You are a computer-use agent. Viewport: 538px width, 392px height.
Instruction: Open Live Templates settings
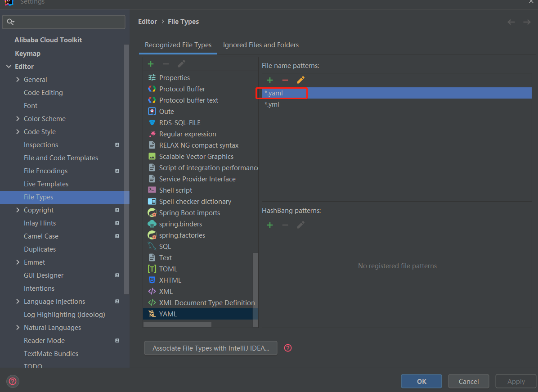pos(46,184)
